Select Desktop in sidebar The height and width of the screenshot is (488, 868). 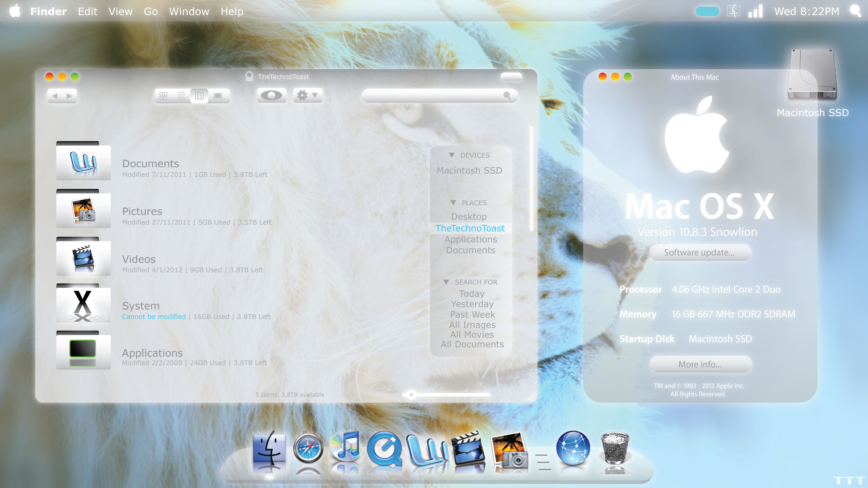(469, 217)
